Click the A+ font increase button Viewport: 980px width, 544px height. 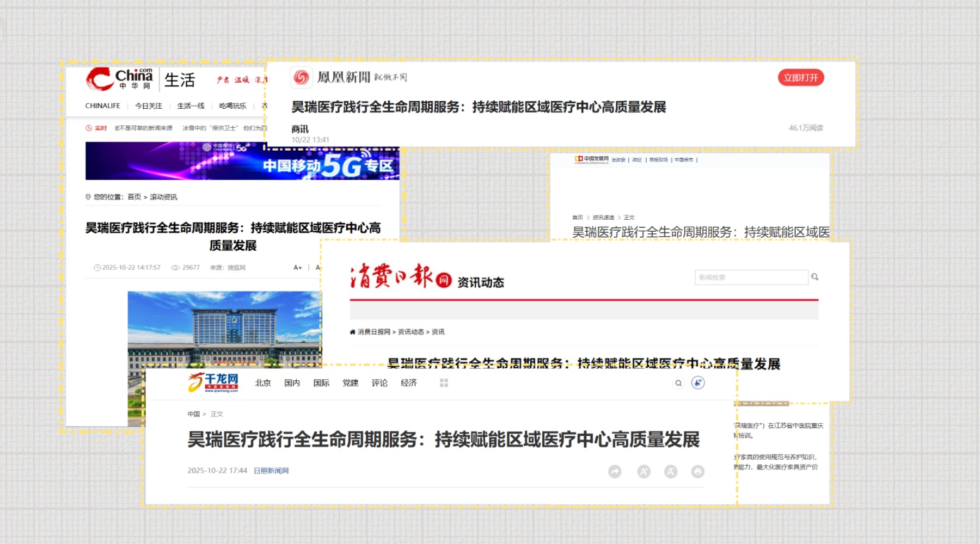[297, 268]
